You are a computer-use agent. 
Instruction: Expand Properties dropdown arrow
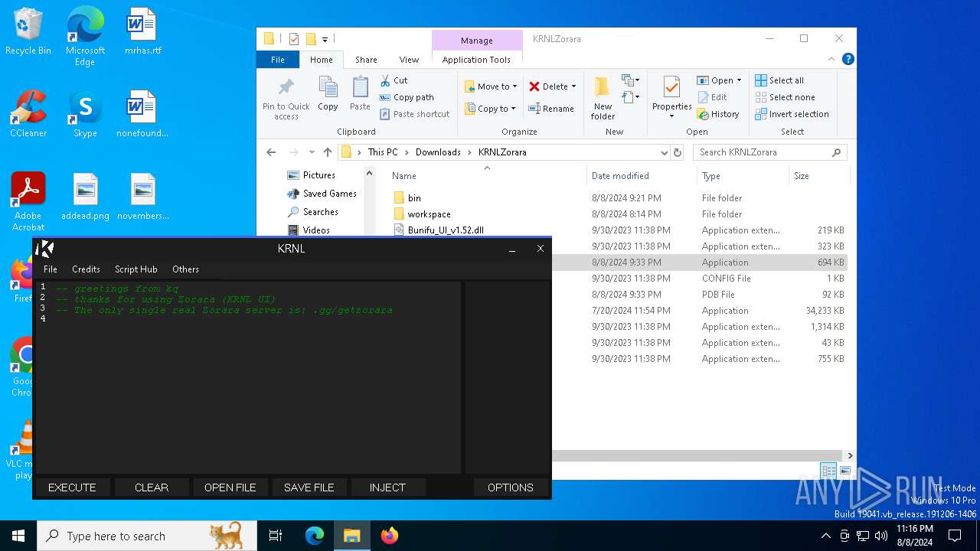coord(671,116)
